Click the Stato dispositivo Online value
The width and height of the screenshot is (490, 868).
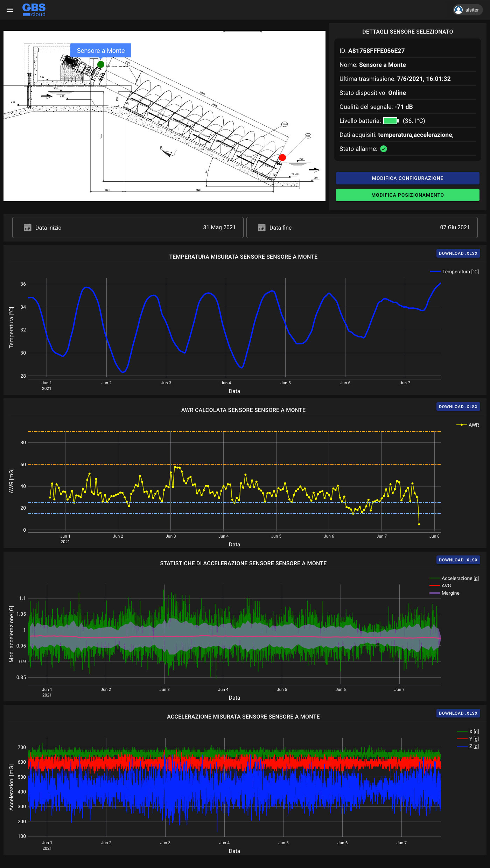pos(397,93)
